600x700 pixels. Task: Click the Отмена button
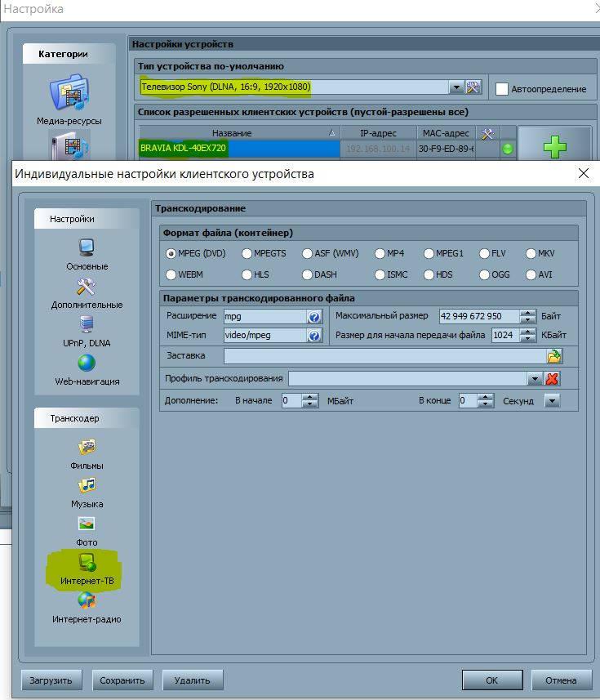tap(561, 680)
